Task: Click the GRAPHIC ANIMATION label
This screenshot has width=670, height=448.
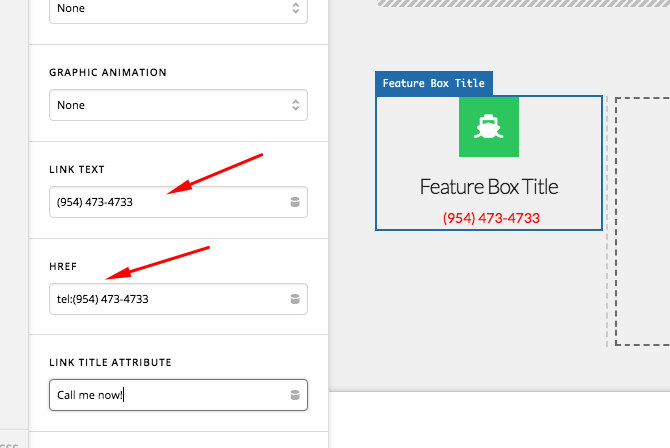Action: [x=108, y=72]
